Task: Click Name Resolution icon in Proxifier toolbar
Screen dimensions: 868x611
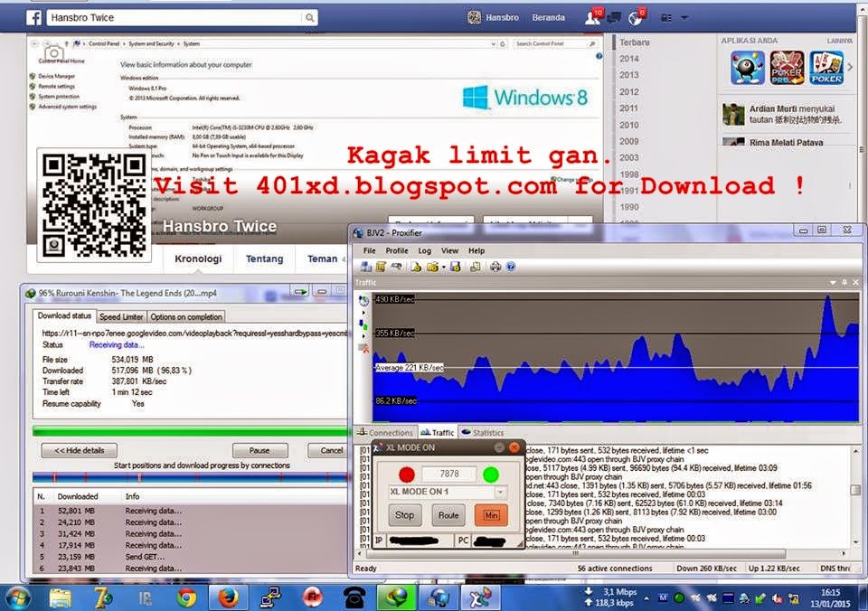Action: [396, 267]
